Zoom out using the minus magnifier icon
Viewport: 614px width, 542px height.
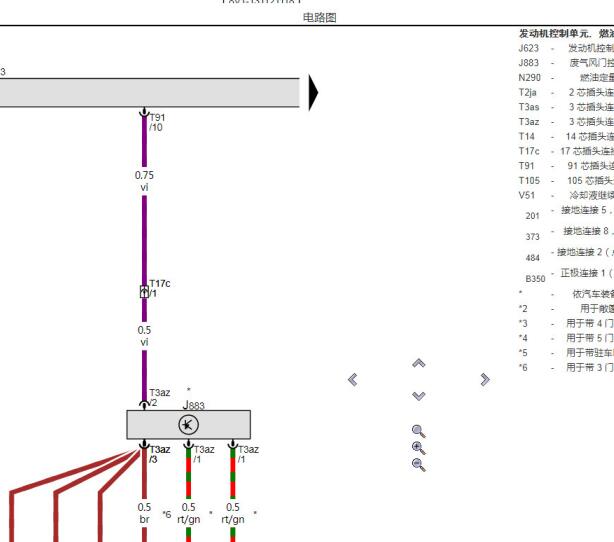pyautogui.click(x=419, y=465)
